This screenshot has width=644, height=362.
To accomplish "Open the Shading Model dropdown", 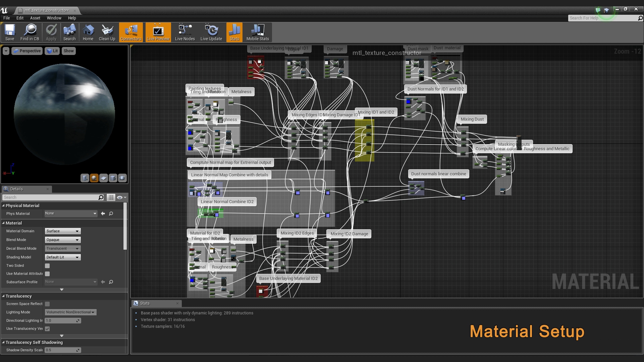I will pos(62,257).
